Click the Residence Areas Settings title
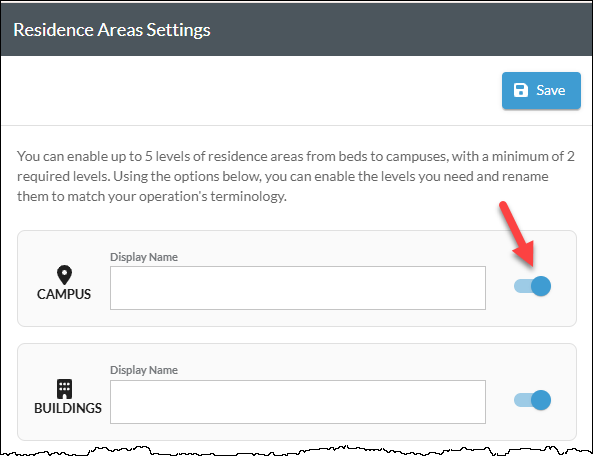 [112, 30]
